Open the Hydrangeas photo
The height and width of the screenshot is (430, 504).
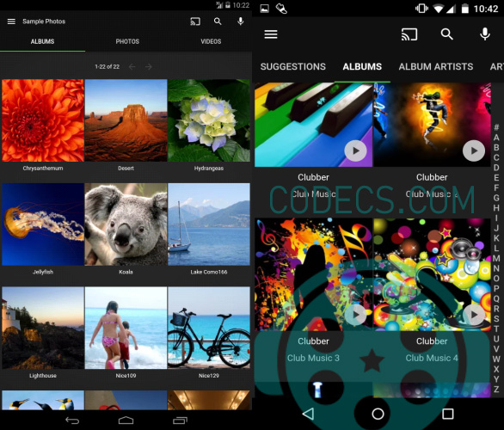tap(209, 120)
